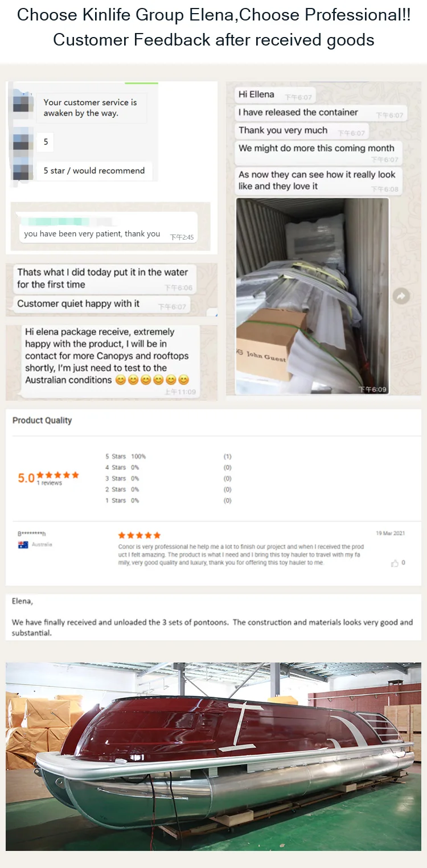Click the blurred avatar next to the '5' message
This screenshot has height=868, width=427.
click(23, 142)
